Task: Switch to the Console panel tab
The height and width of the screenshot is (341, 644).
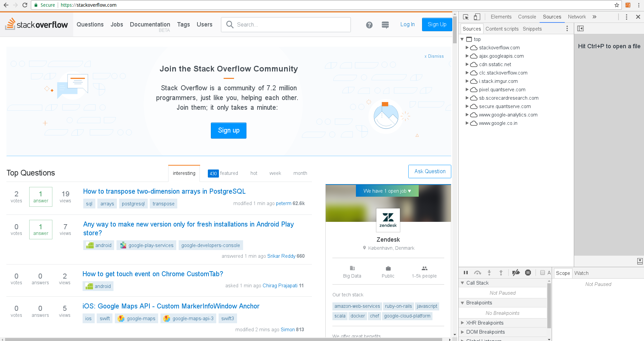Action: point(527,17)
